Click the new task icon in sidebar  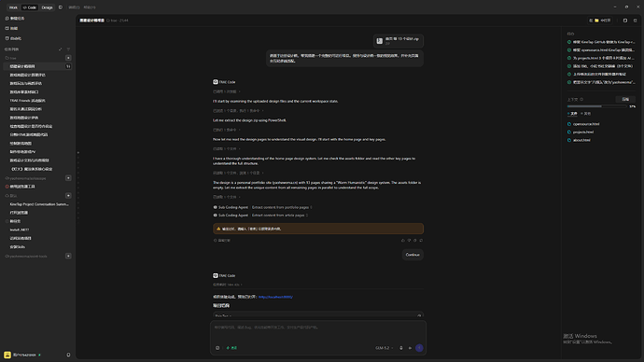click(7, 19)
